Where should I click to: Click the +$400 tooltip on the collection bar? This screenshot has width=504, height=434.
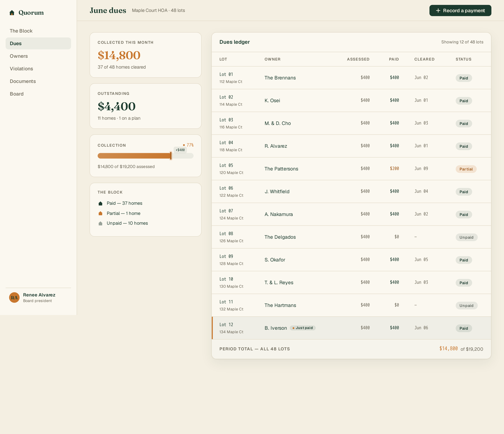pos(180,150)
